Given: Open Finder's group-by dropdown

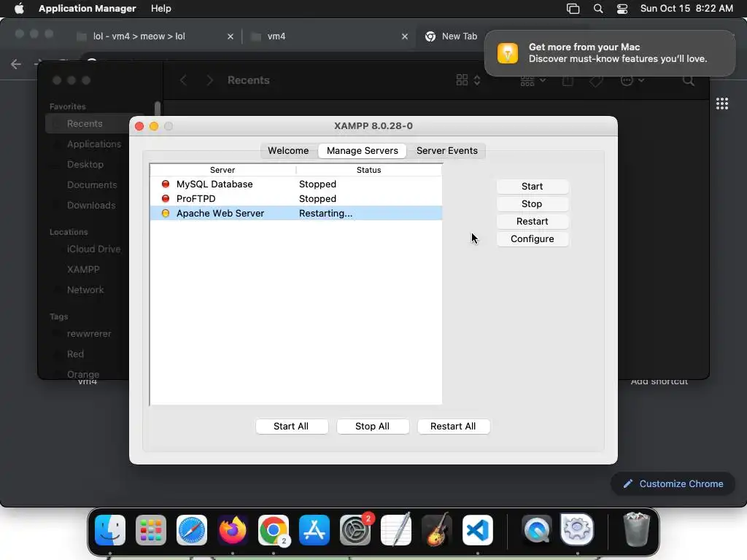Looking at the screenshot, I should click(533, 80).
